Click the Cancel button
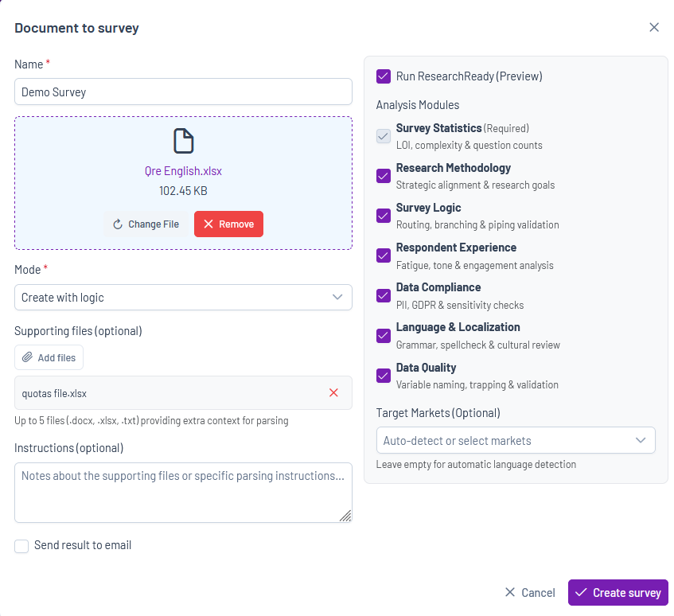 pyautogui.click(x=530, y=593)
